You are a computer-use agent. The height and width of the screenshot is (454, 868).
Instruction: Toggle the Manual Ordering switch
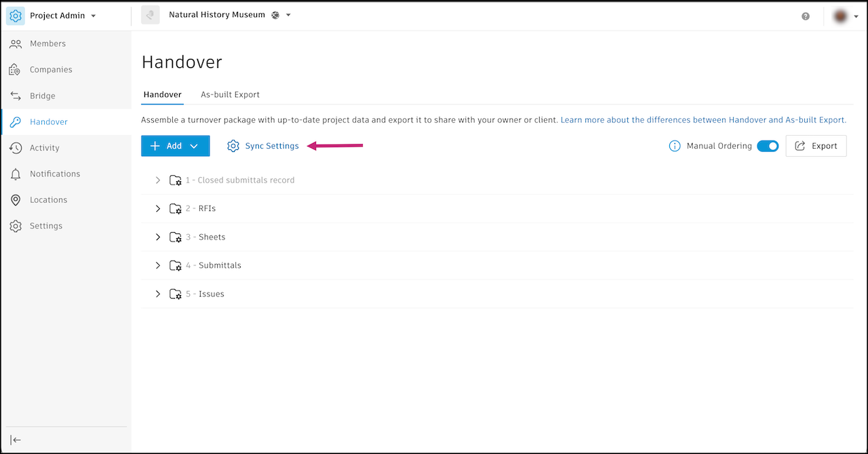768,146
